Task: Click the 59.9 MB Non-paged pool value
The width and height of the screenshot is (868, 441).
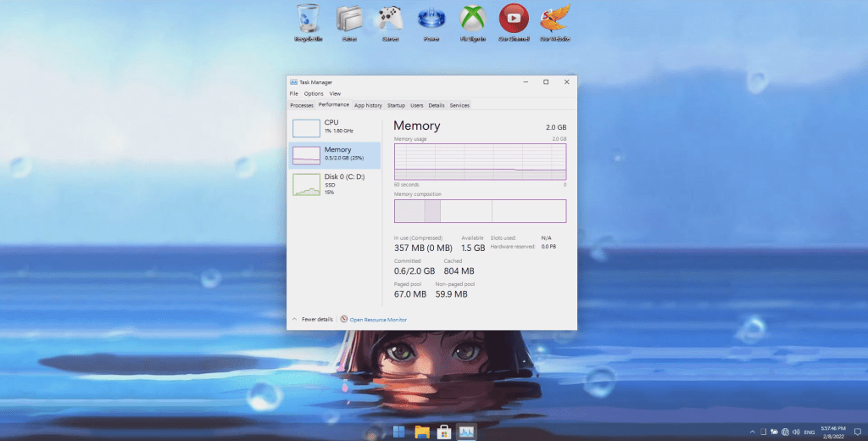Action: pyautogui.click(x=451, y=294)
